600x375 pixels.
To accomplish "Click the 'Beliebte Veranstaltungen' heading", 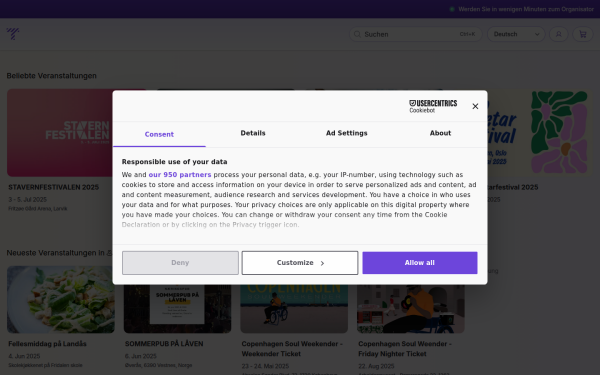I will pos(52,76).
